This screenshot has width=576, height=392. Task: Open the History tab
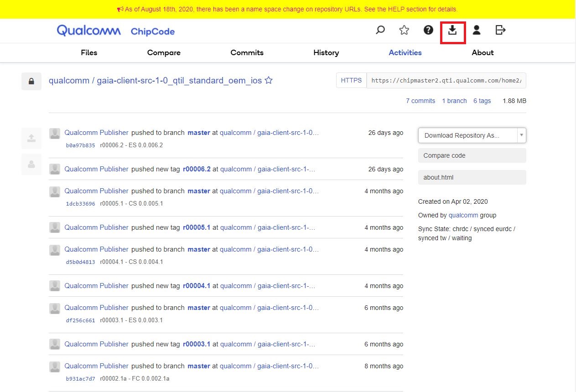pos(326,52)
